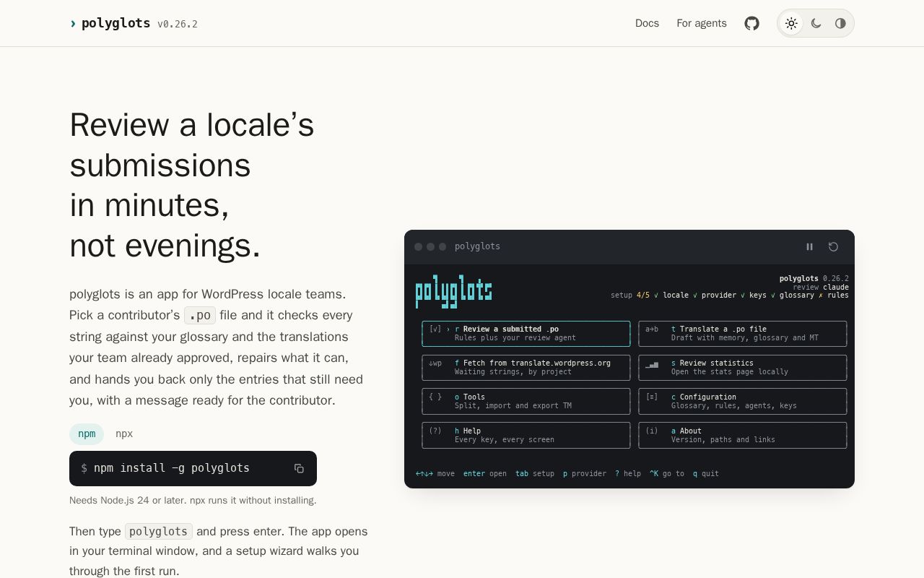Click the inline .po code label
Viewport: 924px width, 578px height.
coord(200,315)
